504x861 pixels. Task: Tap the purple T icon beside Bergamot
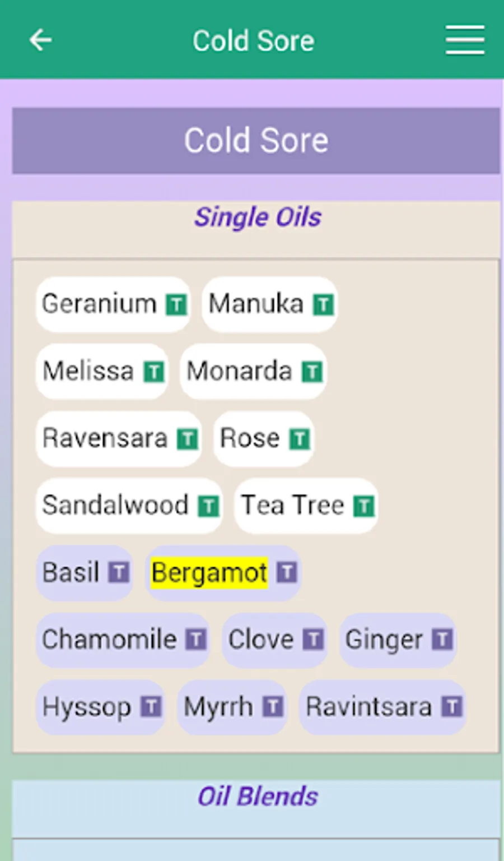(287, 573)
